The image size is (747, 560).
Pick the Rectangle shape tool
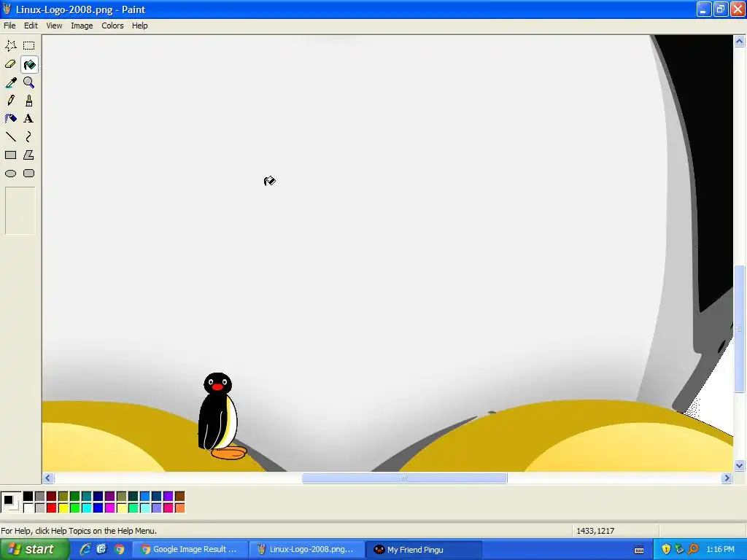10,155
